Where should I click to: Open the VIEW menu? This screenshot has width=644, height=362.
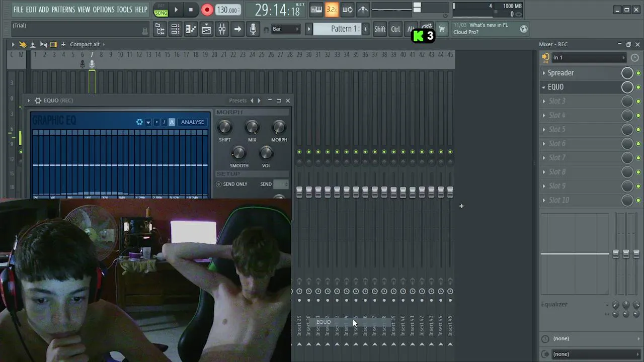84,10
